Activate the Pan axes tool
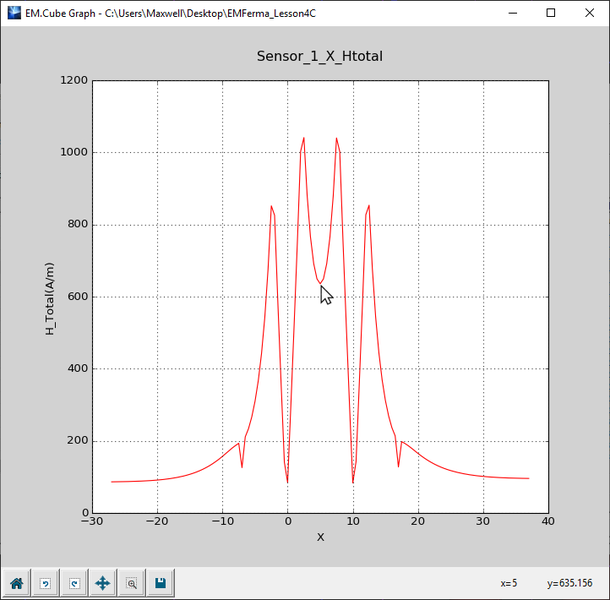The image size is (610, 600). pos(102,582)
